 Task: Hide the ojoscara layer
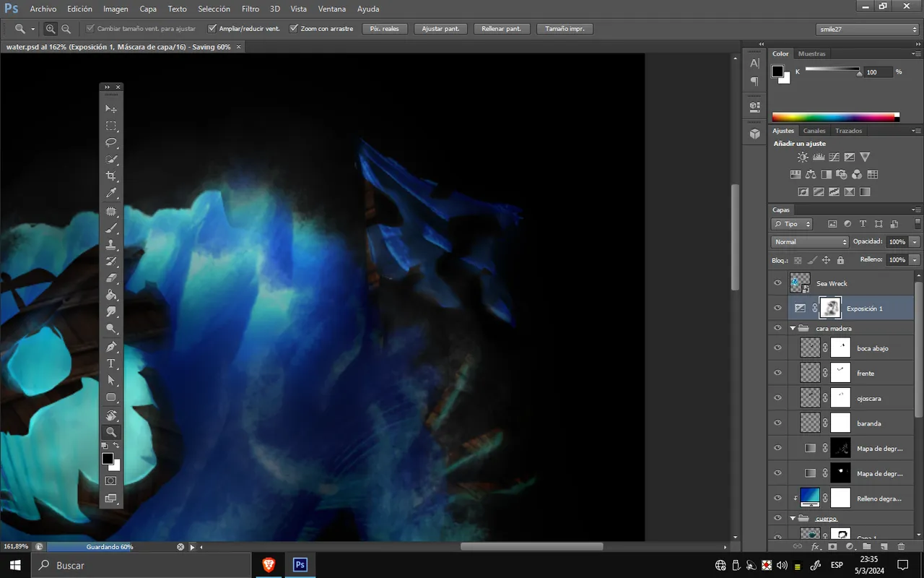point(777,398)
